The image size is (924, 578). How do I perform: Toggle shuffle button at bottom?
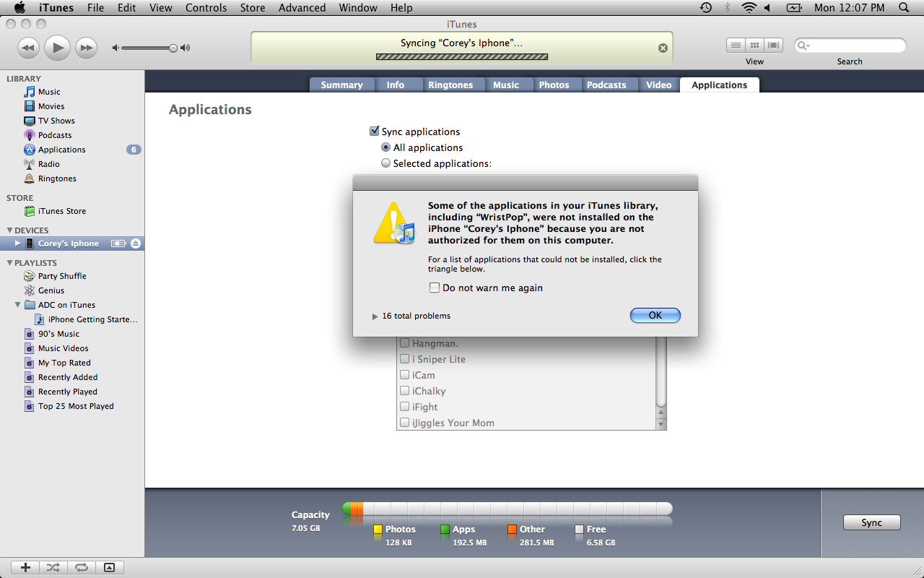coord(53,568)
